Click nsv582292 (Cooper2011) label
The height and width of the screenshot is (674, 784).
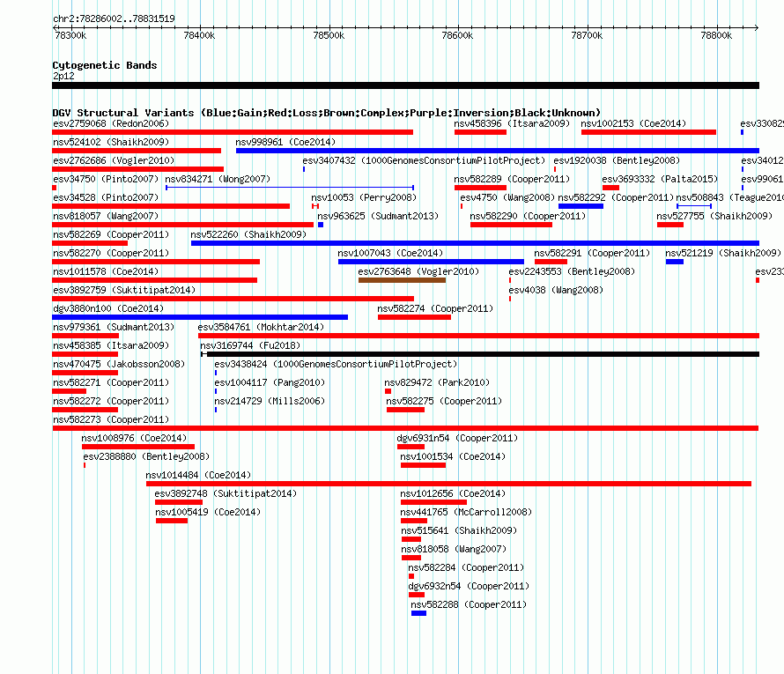[x=616, y=197]
